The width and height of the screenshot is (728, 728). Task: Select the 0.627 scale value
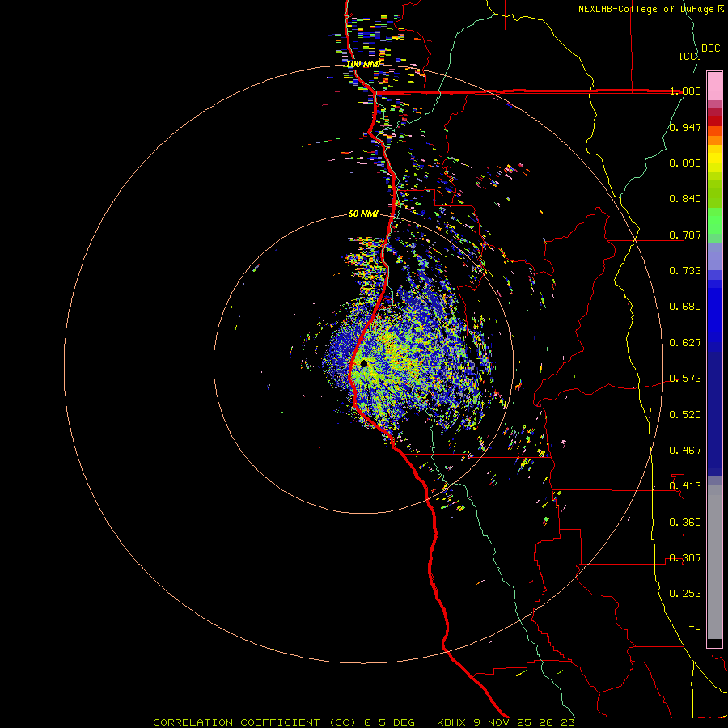point(685,343)
